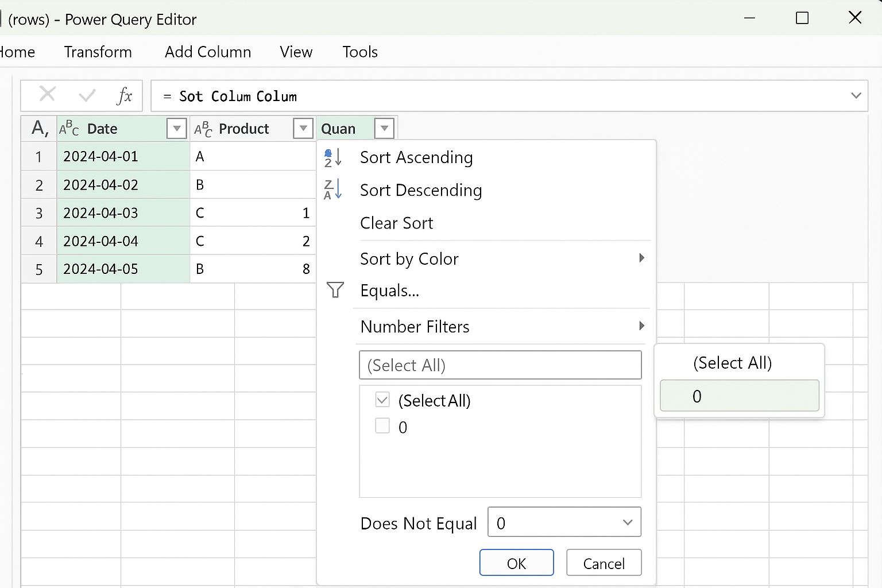Select row number 3 header
The image size is (882, 588).
[x=39, y=213]
